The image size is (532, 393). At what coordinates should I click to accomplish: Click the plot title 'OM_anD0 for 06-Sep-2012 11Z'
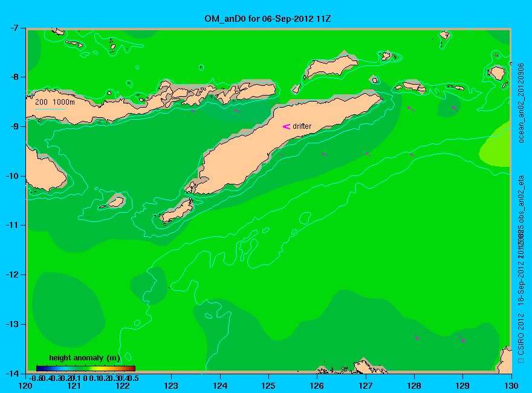[267, 19]
